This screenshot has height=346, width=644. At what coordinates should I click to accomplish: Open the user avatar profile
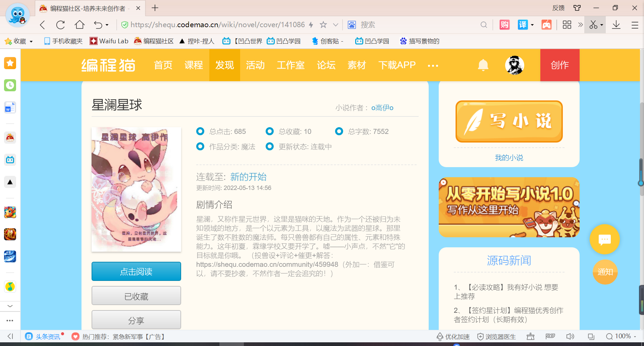pyautogui.click(x=515, y=65)
